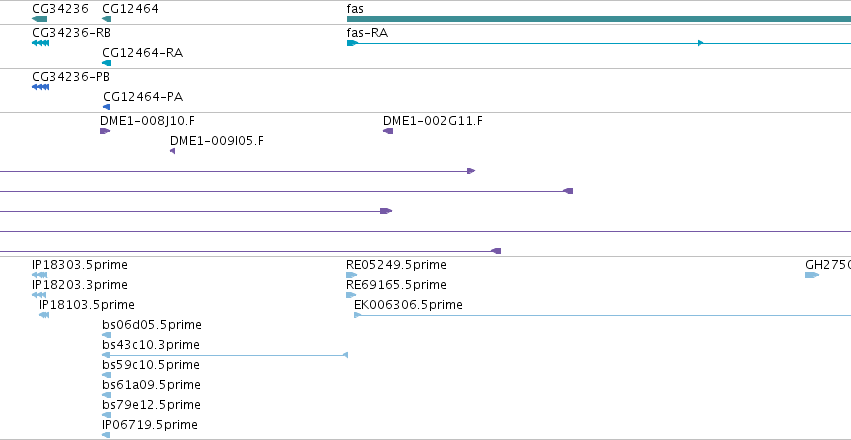
Task: Click the bs43c10.3prime spanning feature
Action: click(225, 355)
